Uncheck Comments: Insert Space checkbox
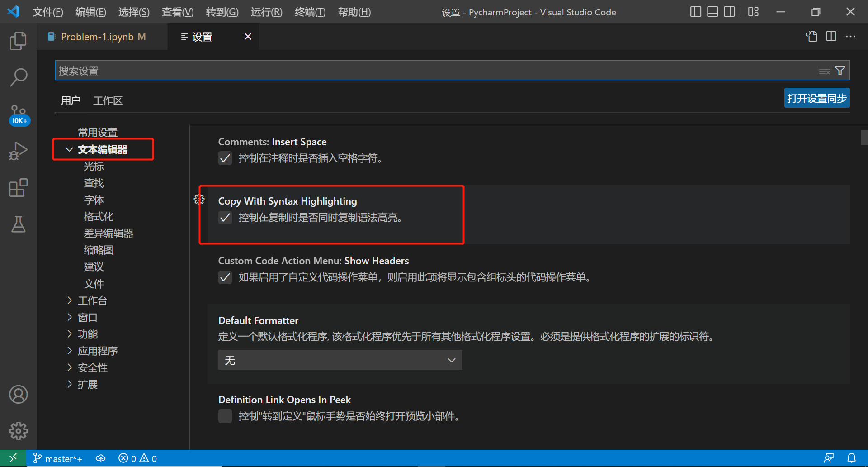The width and height of the screenshot is (868, 467). [225, 158]
